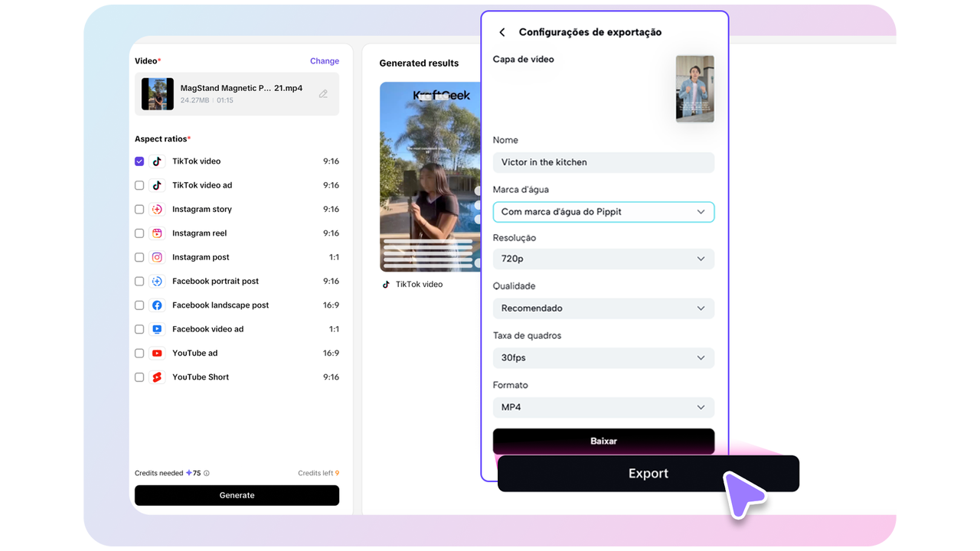The width and height of the screenshot is (980, 551).
Task: Click the Instagram reel icon
Action: click(x=157, y=233)
